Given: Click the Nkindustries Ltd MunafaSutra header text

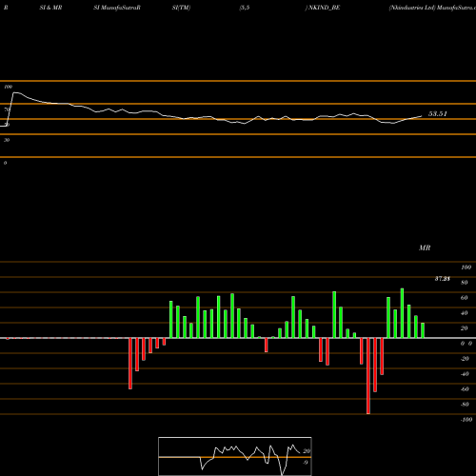Looking at the screenshot, I should click(432, 8).
